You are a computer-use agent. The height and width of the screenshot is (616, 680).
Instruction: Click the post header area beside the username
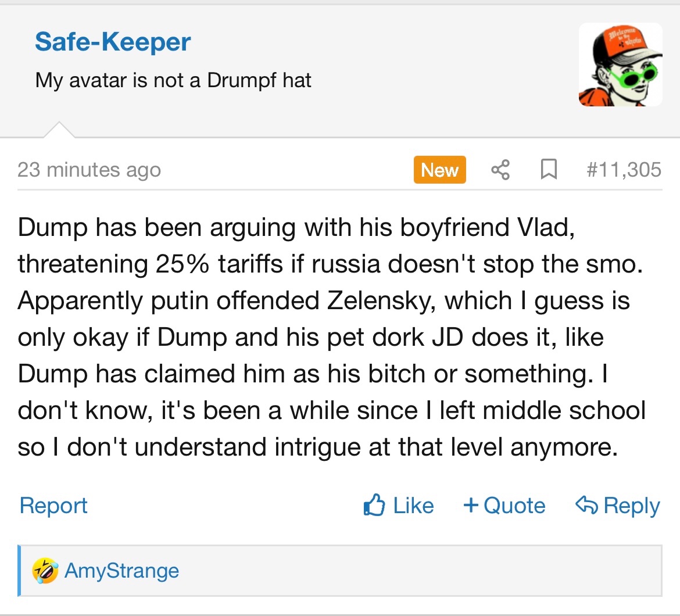coord(407,64)
